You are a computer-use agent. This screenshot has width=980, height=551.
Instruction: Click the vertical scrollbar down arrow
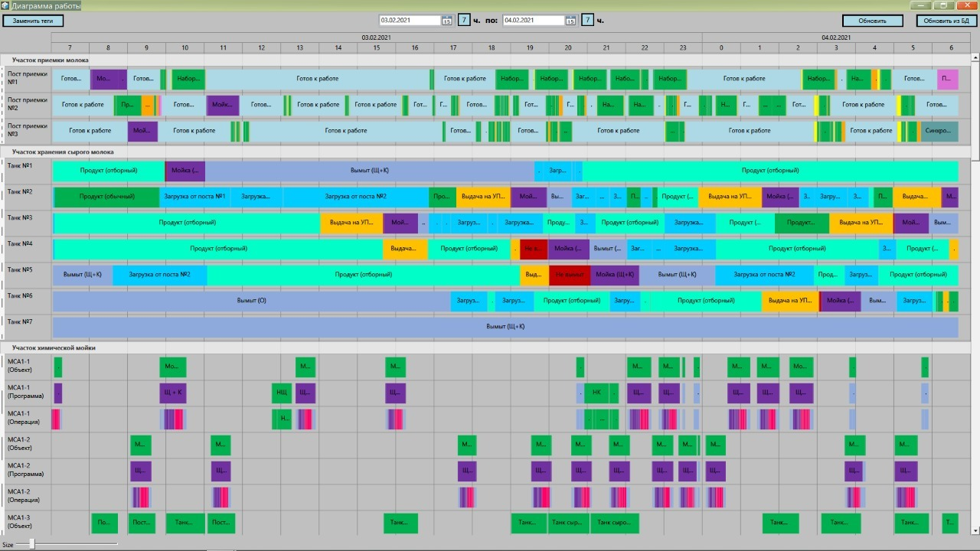click(x=975, y=530)
